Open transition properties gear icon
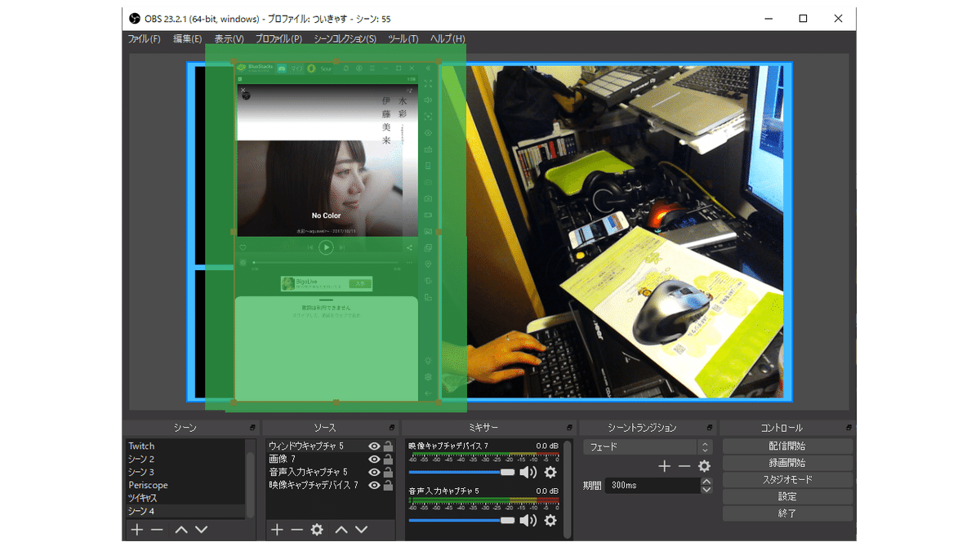Viewport: 980px width, 551px height. (x=704, y=466)
